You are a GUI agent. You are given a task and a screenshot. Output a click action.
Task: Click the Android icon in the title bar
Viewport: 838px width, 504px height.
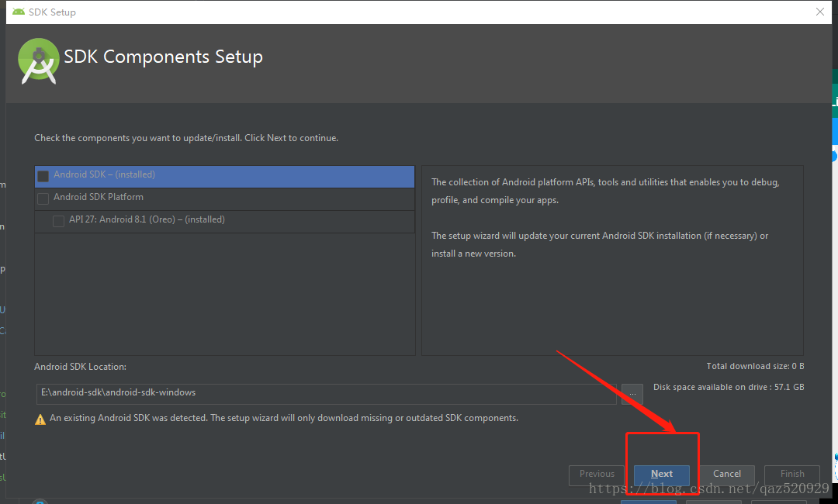[19, 12]
